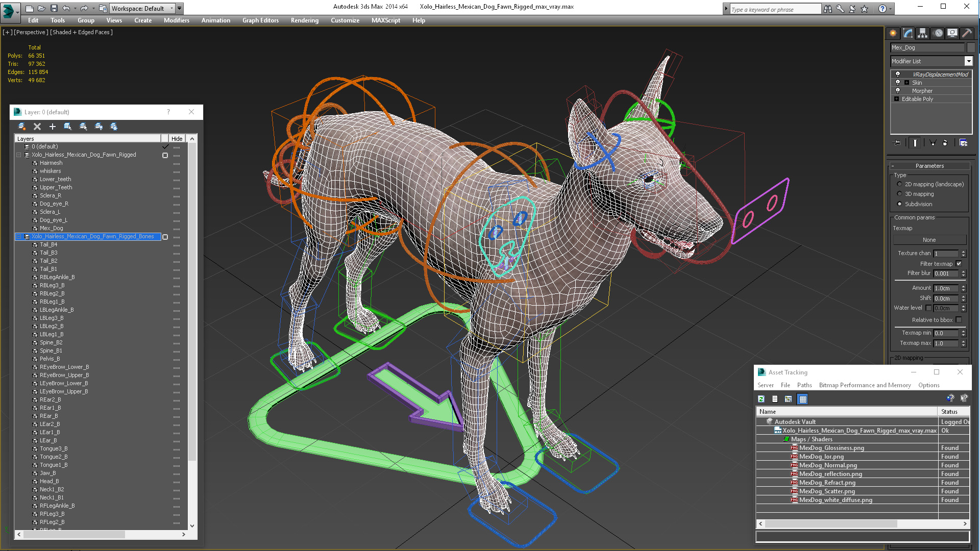The image size is (980, 551).
Task: Click the Project Folder icon in quick access toolbar
Action: [x=103, y=8]
